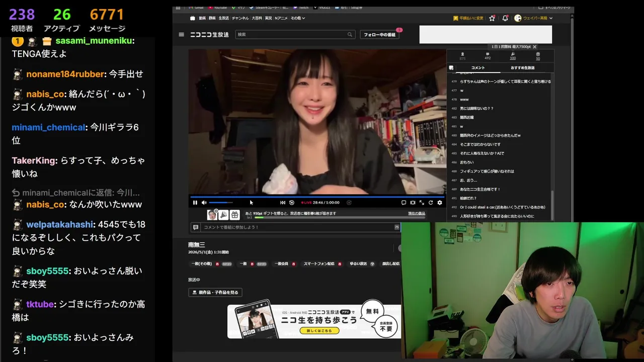Image resolution: width=644 pixels, height=362 pixels.
Task: Open the hamburger menu beside ニコニコ生放送 logo
Action: (181, 35)
